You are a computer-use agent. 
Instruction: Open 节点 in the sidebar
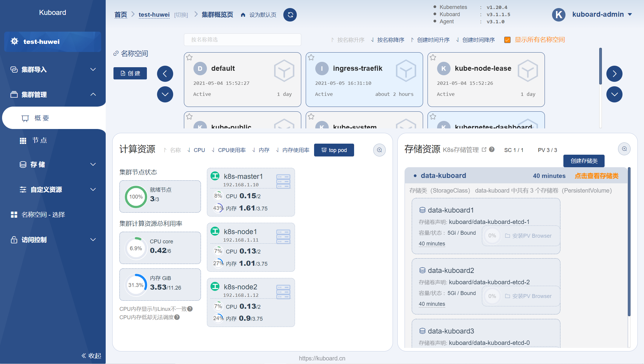tap(39, 140)
